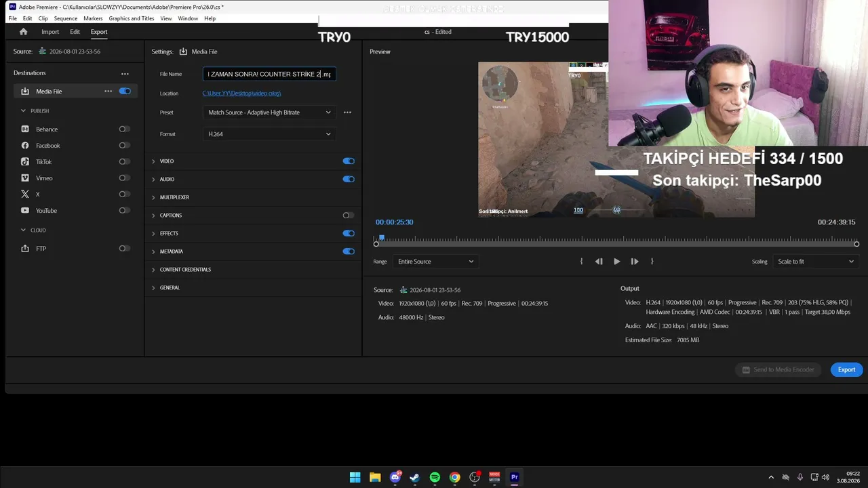Open the Preset dropdown
Viewport: 868px width, 488px height.
pyautogui.click(x=269, y=113)
